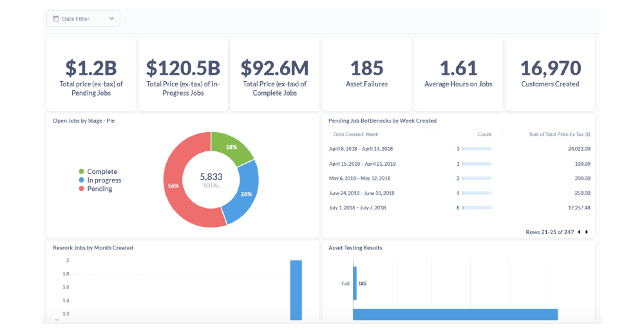
Task: Click the Asset Testing Results title
Action: click(355, 247)
